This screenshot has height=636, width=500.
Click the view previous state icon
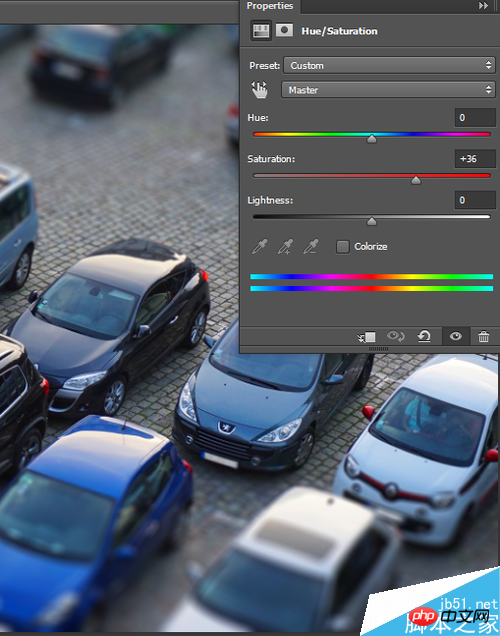(x=395, y=336)
